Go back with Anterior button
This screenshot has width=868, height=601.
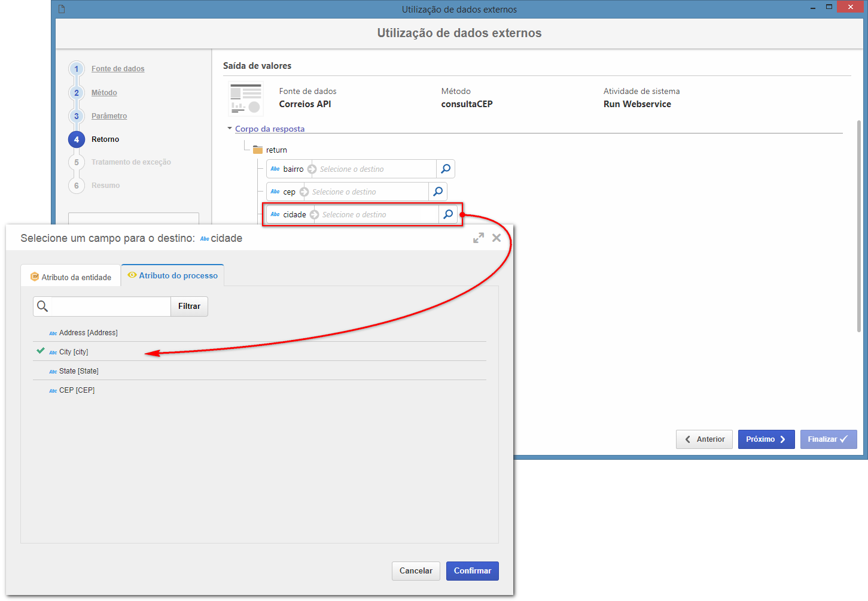pos(704,439)
